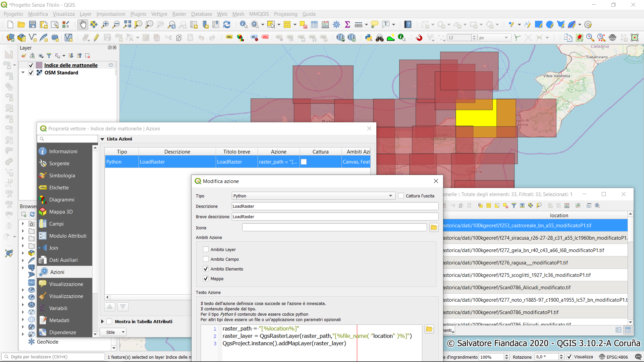
Task: Open the Sum statistics icon
Action: (347, 24)
